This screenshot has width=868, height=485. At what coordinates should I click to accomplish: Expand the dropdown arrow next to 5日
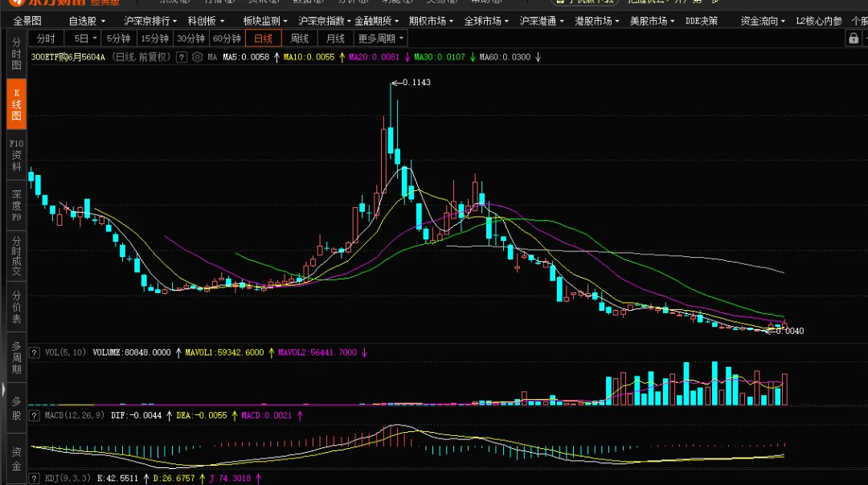[x=95, y=39]
